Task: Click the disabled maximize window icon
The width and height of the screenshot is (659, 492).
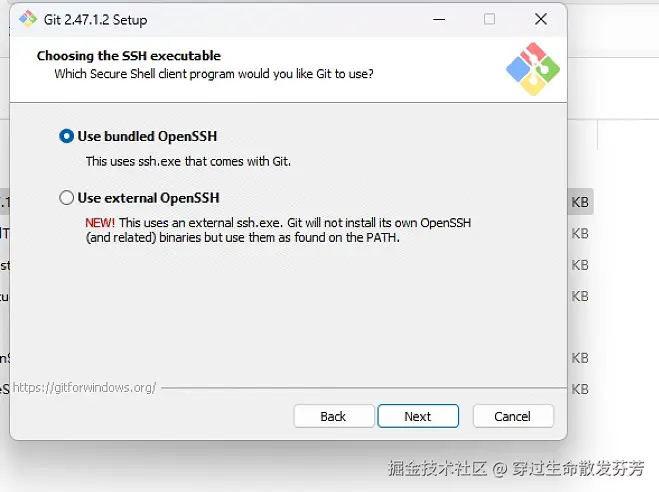Action: coord(489,19)
